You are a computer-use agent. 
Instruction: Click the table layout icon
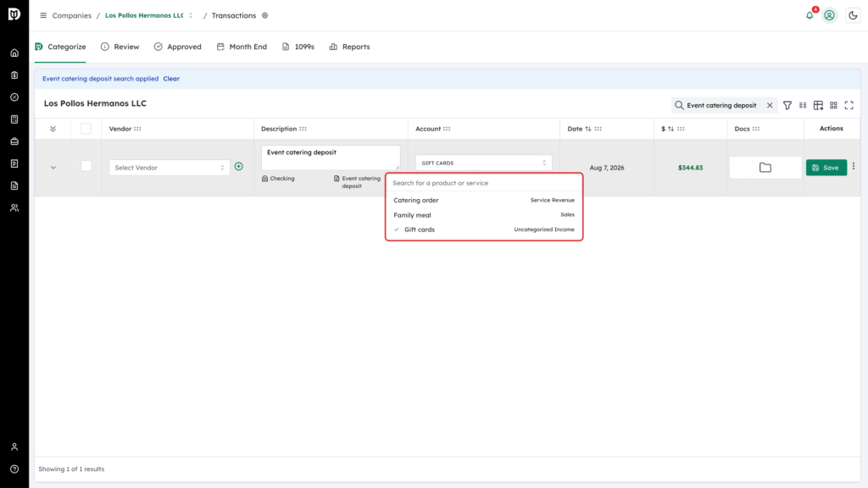click(x=818, y=105)
